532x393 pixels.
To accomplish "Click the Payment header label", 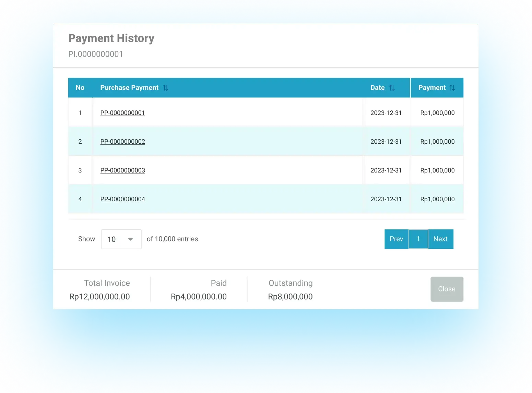I will pyautogui.click(x=432, y=88).
